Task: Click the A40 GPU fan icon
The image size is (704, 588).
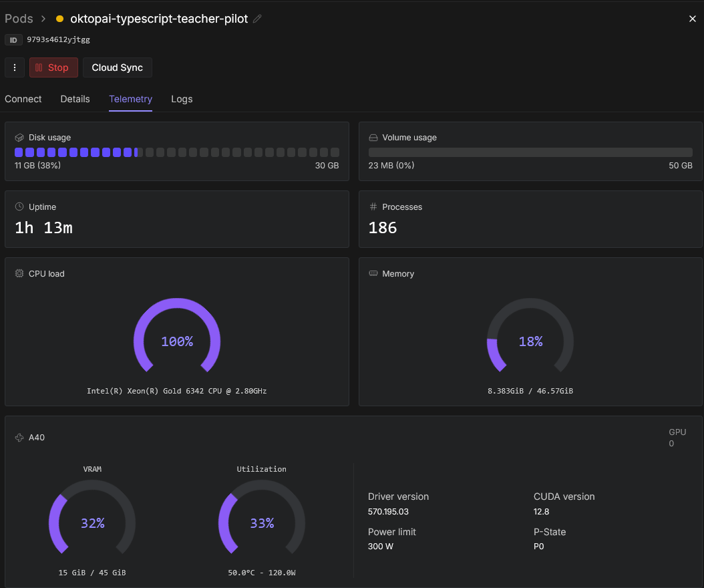Action: point(19,438)
